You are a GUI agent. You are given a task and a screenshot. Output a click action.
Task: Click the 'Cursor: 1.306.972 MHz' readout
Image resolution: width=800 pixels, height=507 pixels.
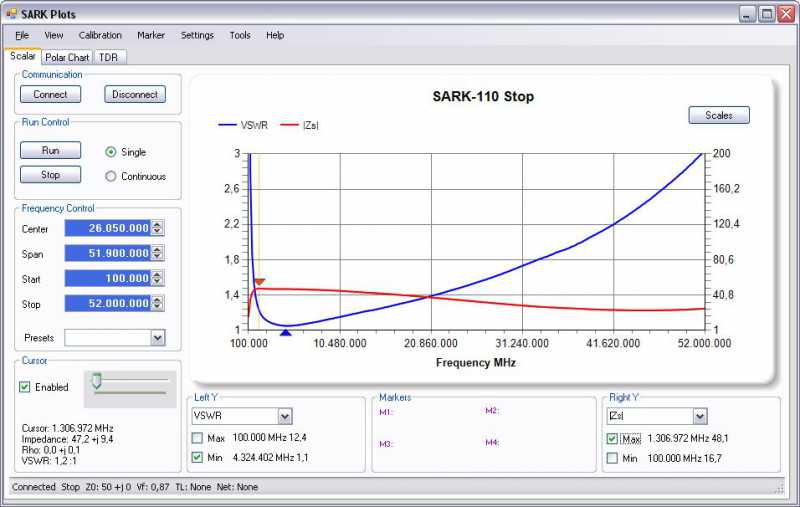[67, 428]
